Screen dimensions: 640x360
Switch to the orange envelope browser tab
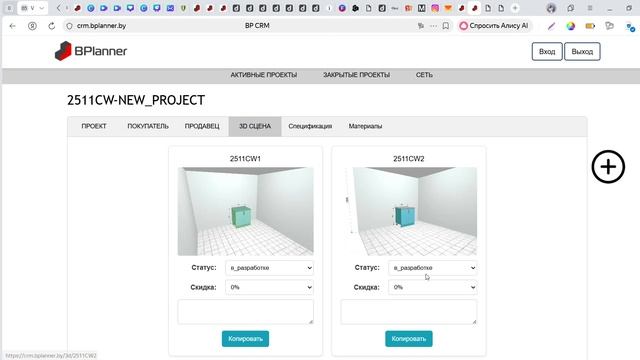click(x=448, y=8)
